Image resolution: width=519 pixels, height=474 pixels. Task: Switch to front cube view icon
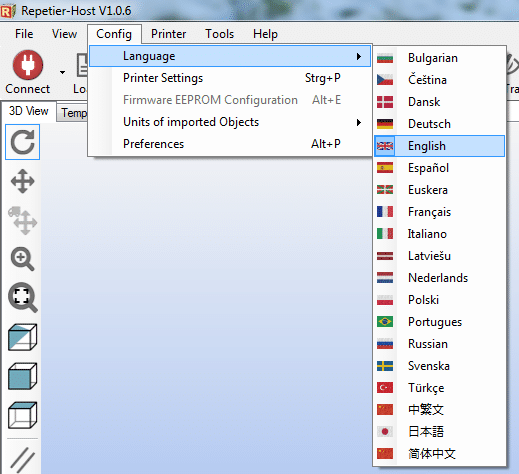[22, 376]
